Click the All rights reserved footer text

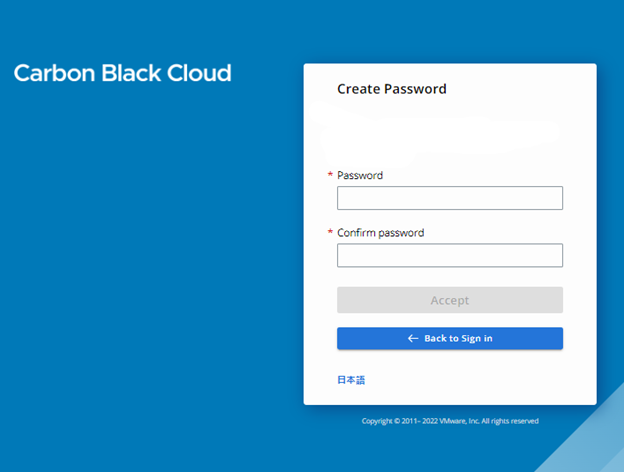coord(510,421)
